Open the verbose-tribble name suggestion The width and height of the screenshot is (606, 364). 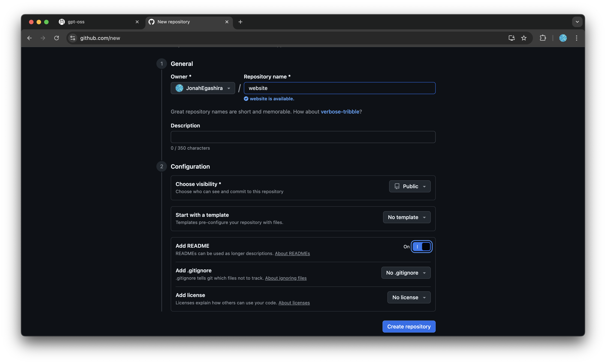tap(340, 112)
